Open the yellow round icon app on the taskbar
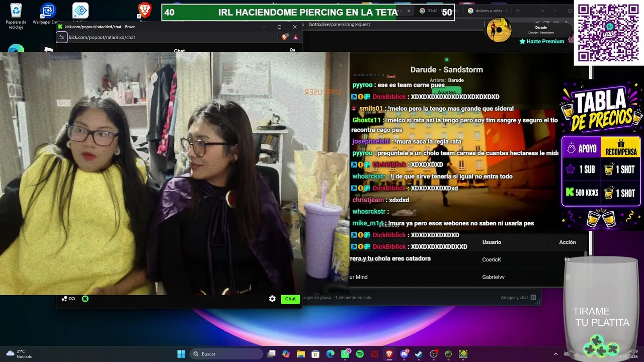The width and height of the screenshot is (644, 362). point(448,354)
